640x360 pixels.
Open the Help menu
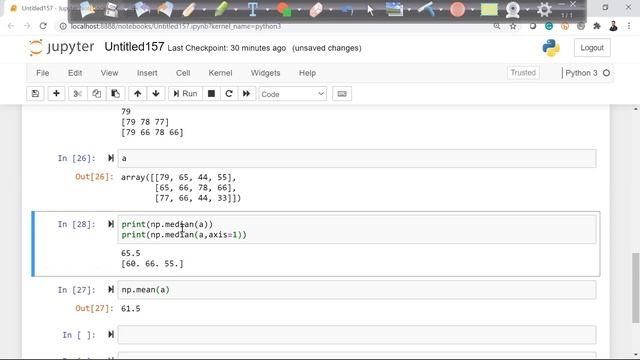coord(307,73)
